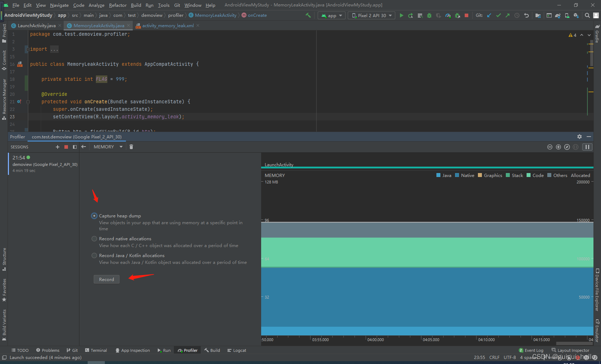Pause the live profiler timeline
The height and width of the screenshot is (364, 601).
(587, 147)
